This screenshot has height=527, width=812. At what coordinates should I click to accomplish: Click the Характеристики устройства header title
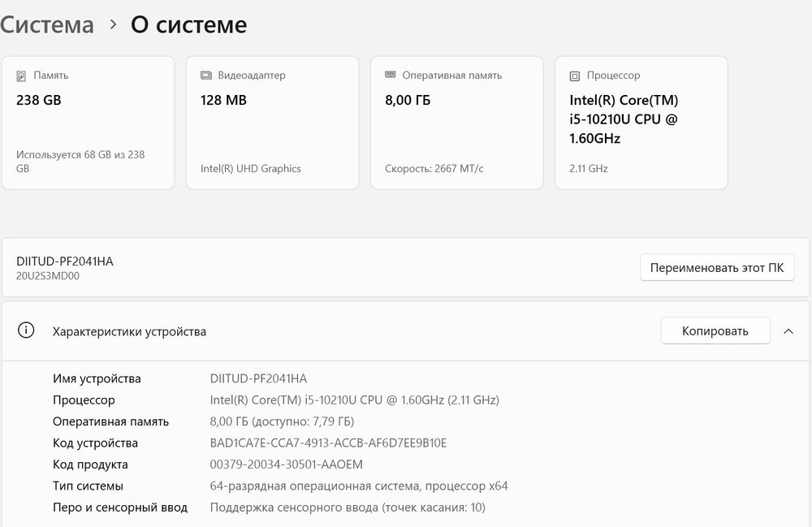(x=129, y=331)
